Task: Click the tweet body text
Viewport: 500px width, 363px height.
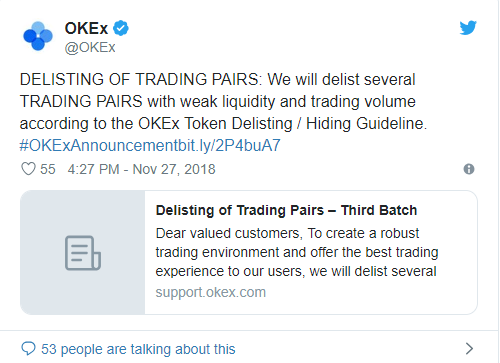Action: click(x=223, y=101)
